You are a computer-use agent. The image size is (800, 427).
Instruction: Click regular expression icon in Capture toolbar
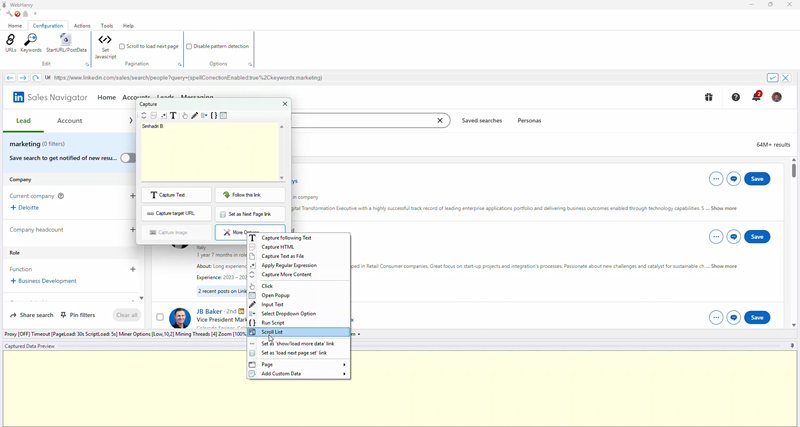tap(163, 116)
